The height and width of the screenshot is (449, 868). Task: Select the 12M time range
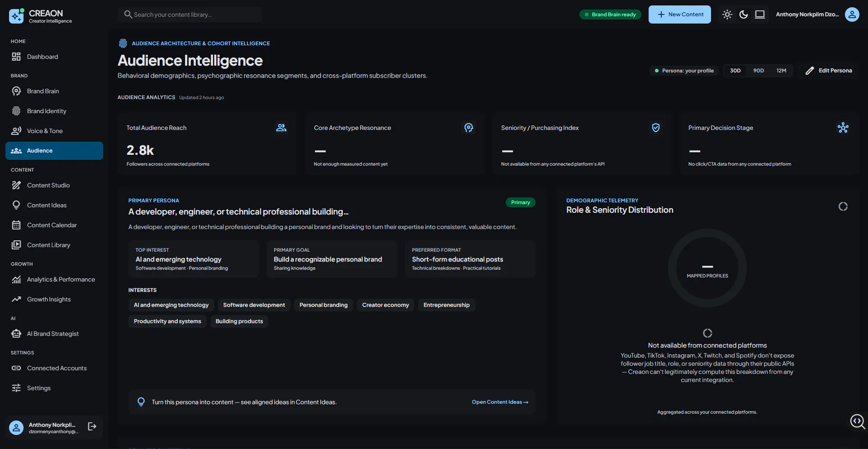click(781, 71)
